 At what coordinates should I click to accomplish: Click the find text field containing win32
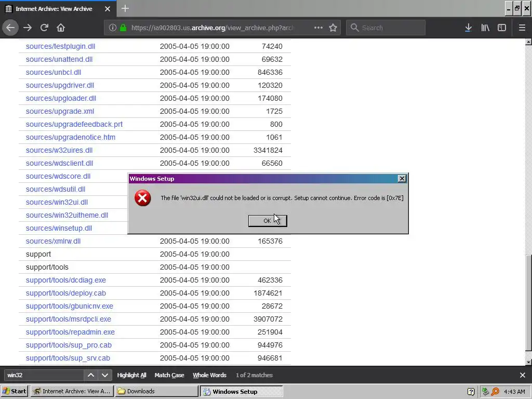tap(44, 375)
